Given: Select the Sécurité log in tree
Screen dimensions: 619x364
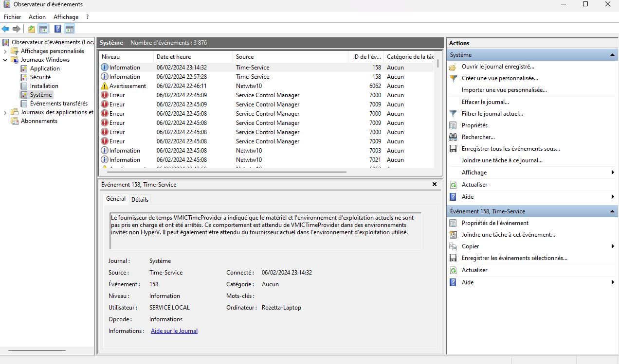Looking at the screenshot, I should (40, 77).
